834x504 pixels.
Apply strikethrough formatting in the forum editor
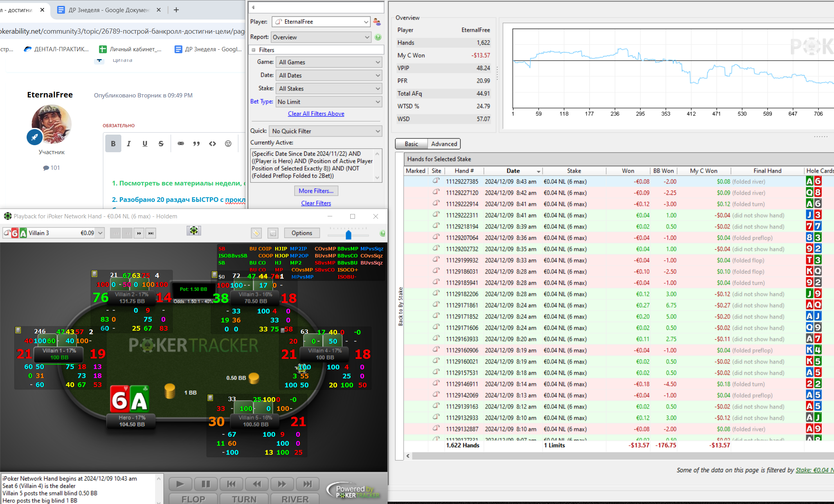(161, 144)
